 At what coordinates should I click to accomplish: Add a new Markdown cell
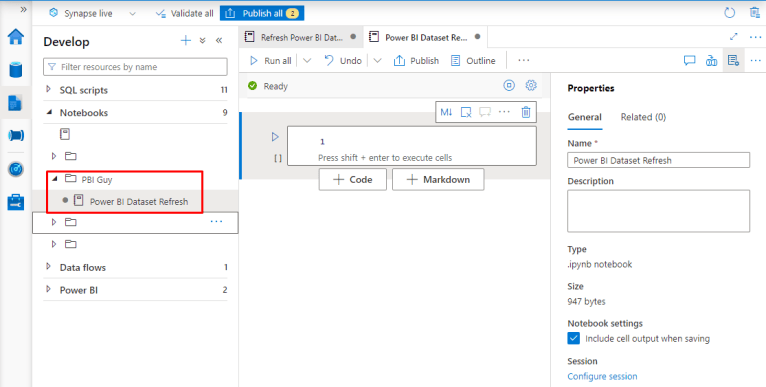point(438,179)
